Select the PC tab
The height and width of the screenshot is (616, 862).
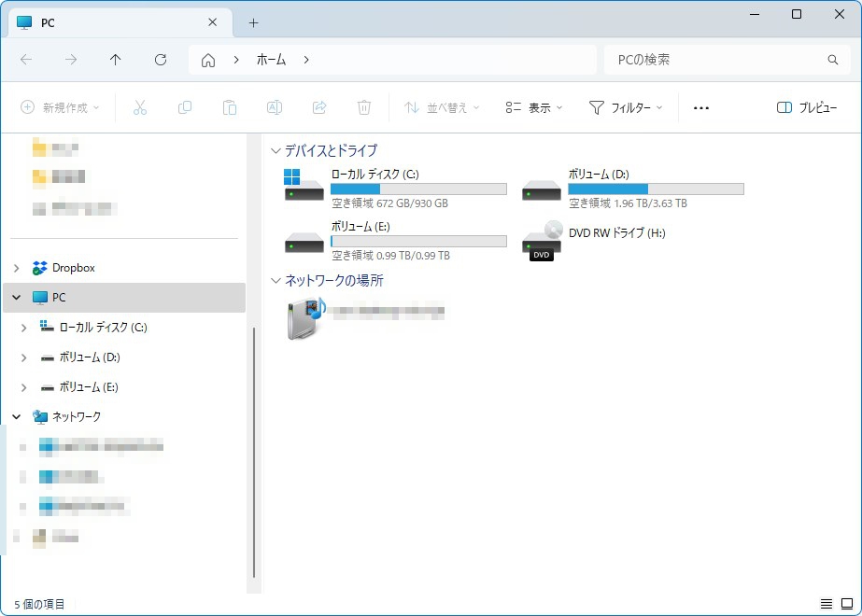tap(112, 22)
